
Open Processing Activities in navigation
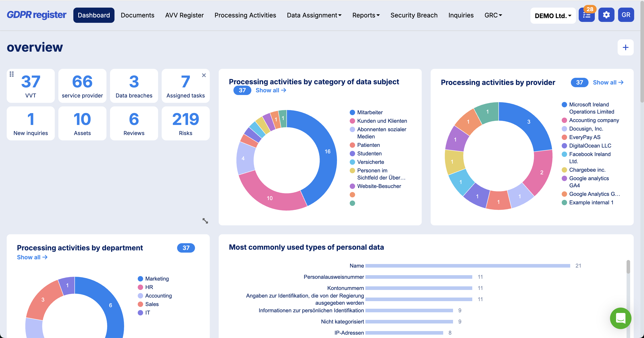(x=245, y=15)
